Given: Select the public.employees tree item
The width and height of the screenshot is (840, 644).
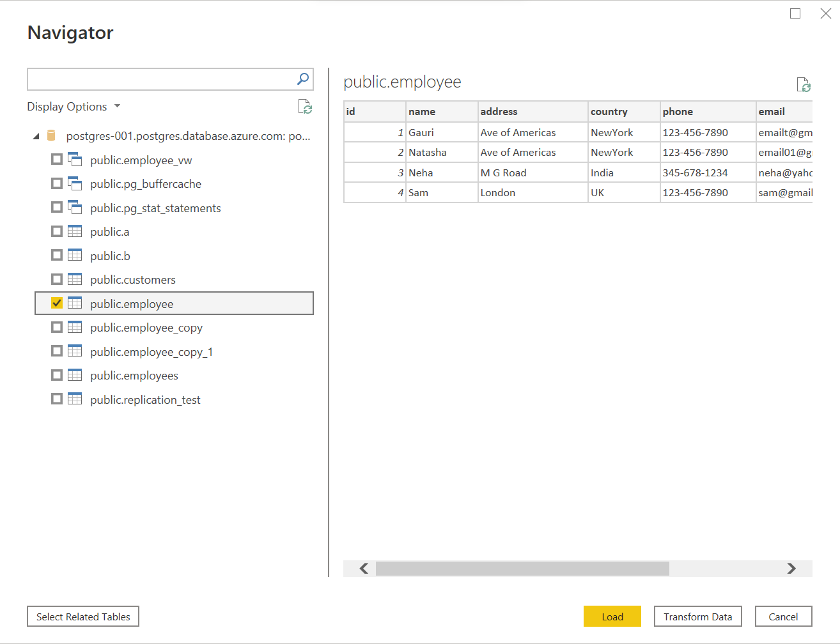Looking at the screenshot, I should (134, 376).
